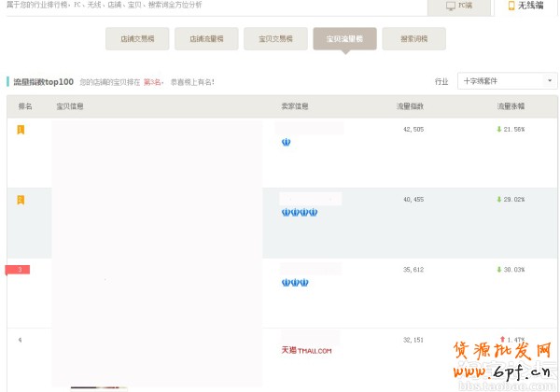Image resolution: width=560 pixels, height=392 pixels.
Task: Click the second seller's four-diamond rating
Action: coord(300,212)
